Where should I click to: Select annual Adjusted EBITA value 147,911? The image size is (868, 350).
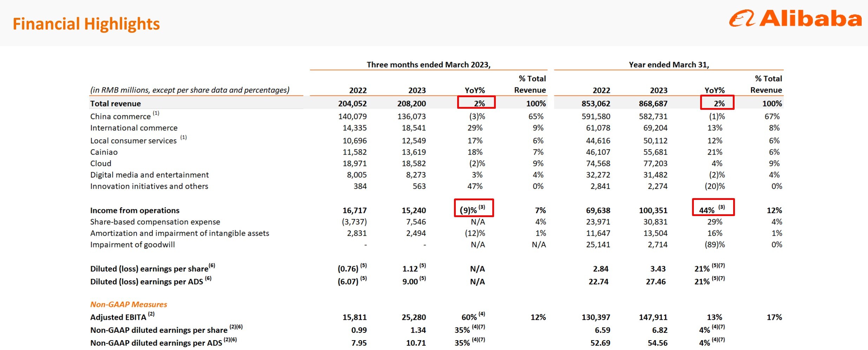tap(653, 317)
